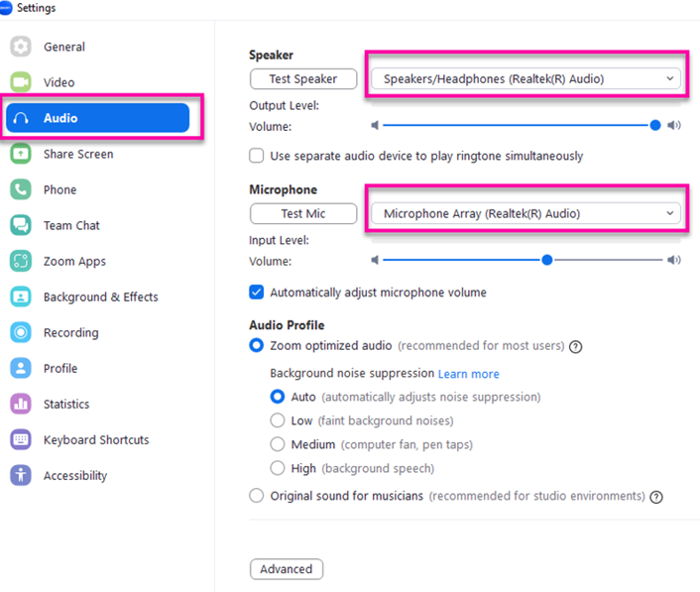Viewport: 700px width, 592px height.
Task: Follow the Learn more link
Action: pos(468,374)
